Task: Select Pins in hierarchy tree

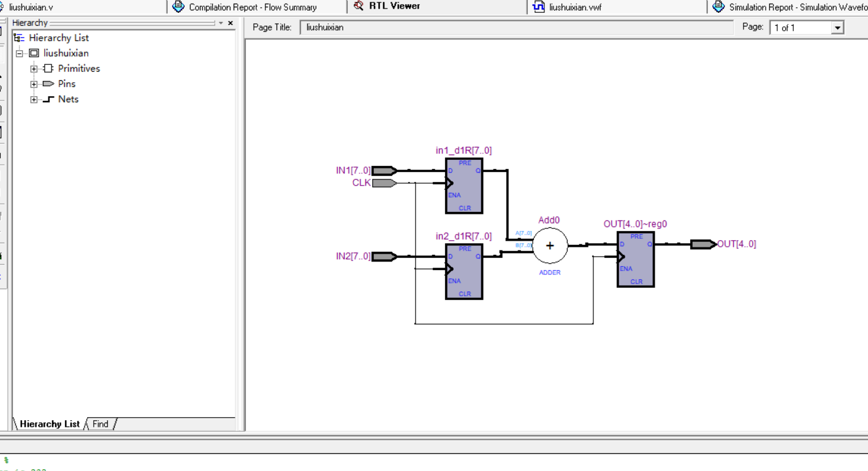Action: 67,84
